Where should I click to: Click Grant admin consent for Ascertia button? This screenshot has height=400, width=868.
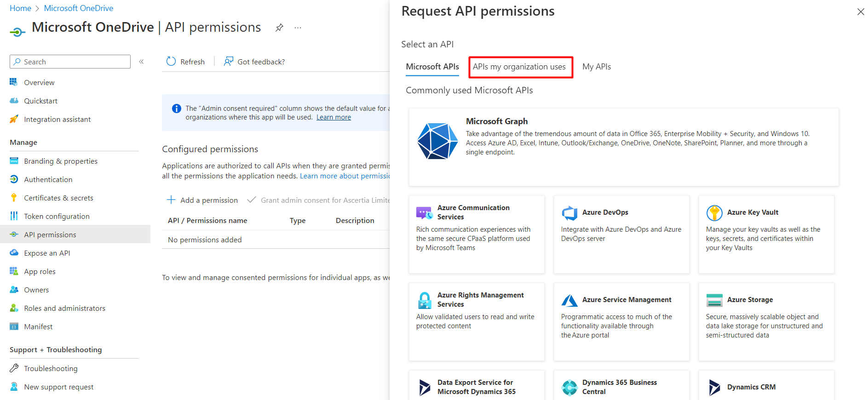click(x=318, y=200)
